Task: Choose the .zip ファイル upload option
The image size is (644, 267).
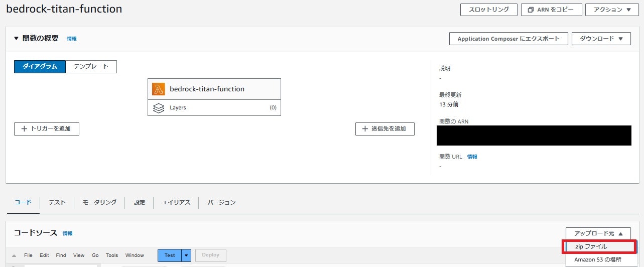Action: click(x=599, y=247)
